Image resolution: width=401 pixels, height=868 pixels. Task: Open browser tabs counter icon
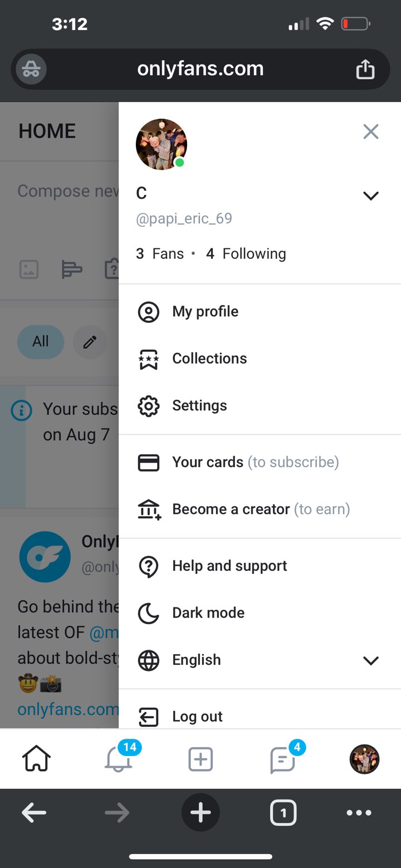(x=283, y=813)
